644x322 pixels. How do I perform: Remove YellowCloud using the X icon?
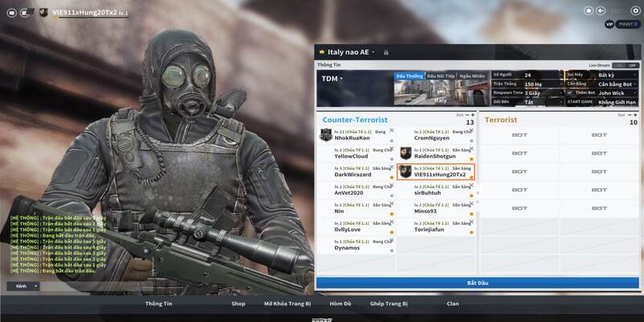point(391,149)
